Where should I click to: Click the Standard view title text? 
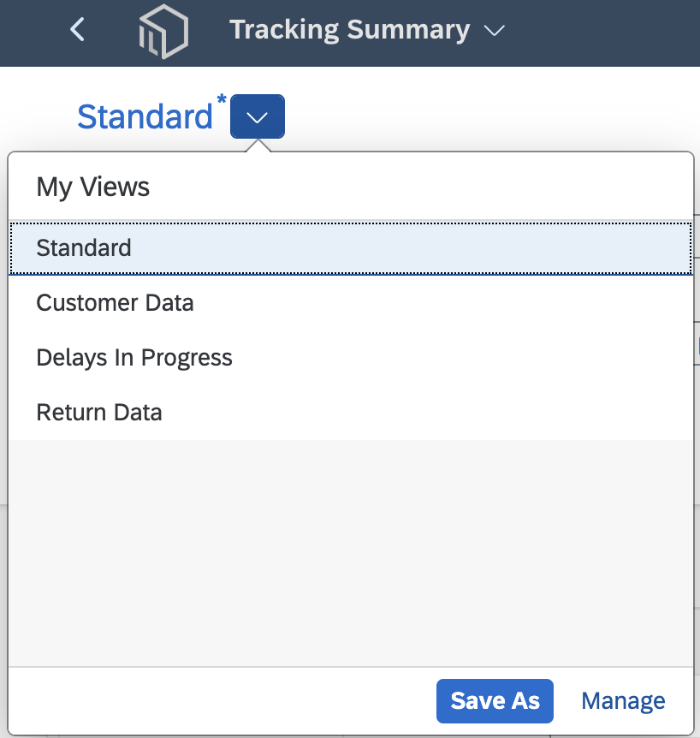[145, 116]
